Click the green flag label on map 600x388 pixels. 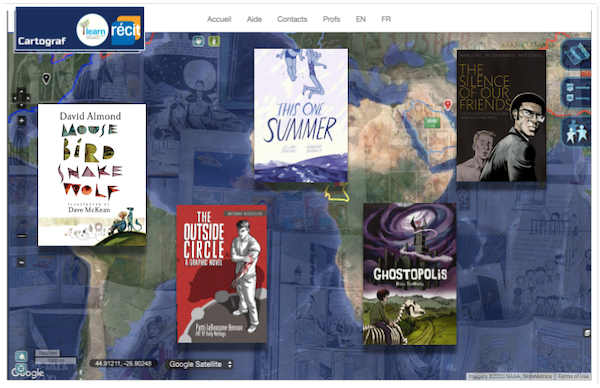click(x=432, y=123)
